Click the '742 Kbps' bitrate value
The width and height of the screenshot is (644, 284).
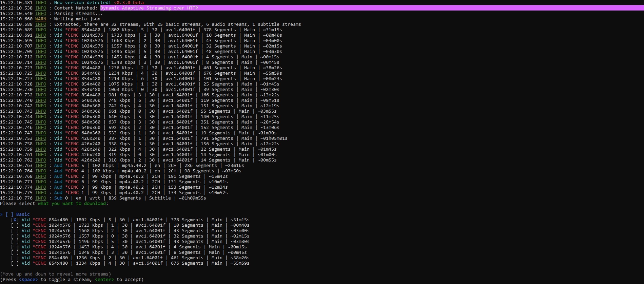119,106
